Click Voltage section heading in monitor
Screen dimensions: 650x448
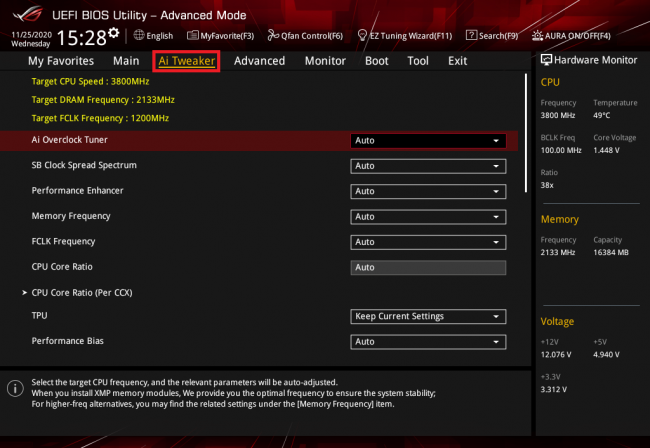(x=557, y=322)
